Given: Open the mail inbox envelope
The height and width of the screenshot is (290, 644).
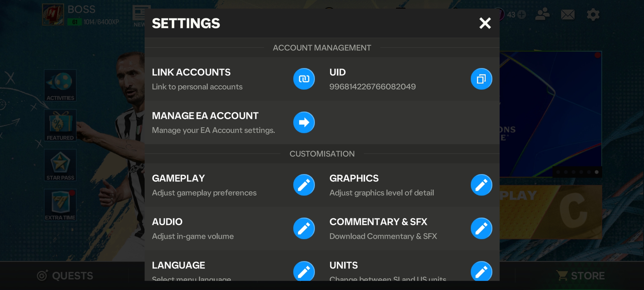Looking at the screenshot, I should click(568, 15).
